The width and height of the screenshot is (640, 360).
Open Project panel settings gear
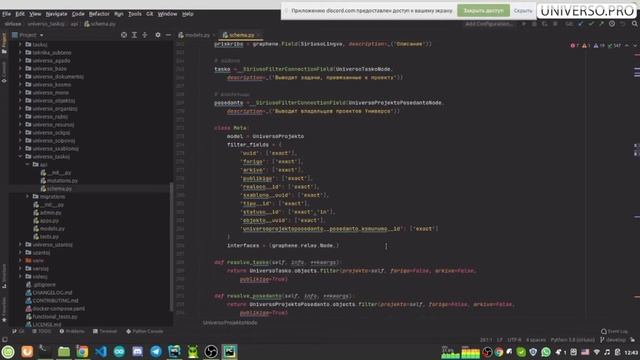tap(158, 35)
